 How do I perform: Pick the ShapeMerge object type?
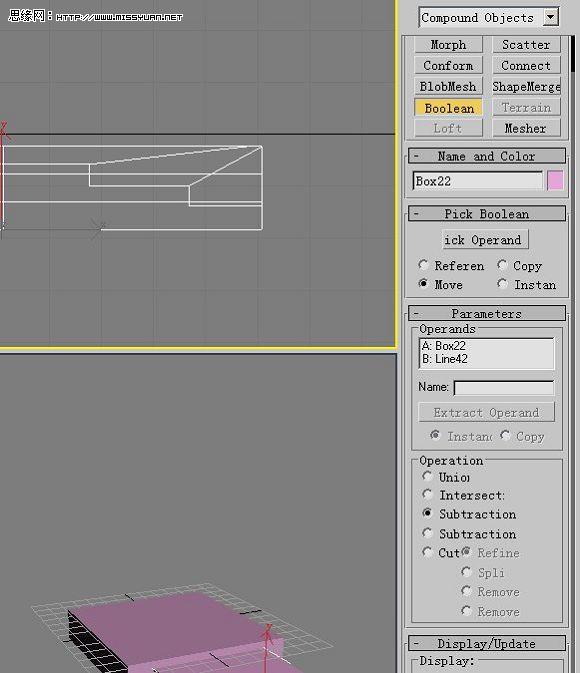[x=526, y=87]
